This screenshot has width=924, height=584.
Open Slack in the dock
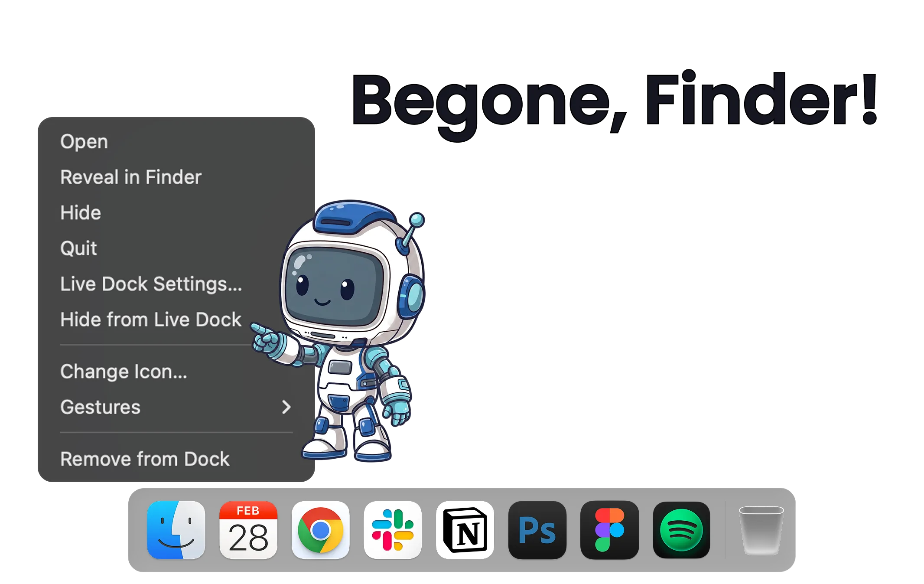[x=393, y=530]
